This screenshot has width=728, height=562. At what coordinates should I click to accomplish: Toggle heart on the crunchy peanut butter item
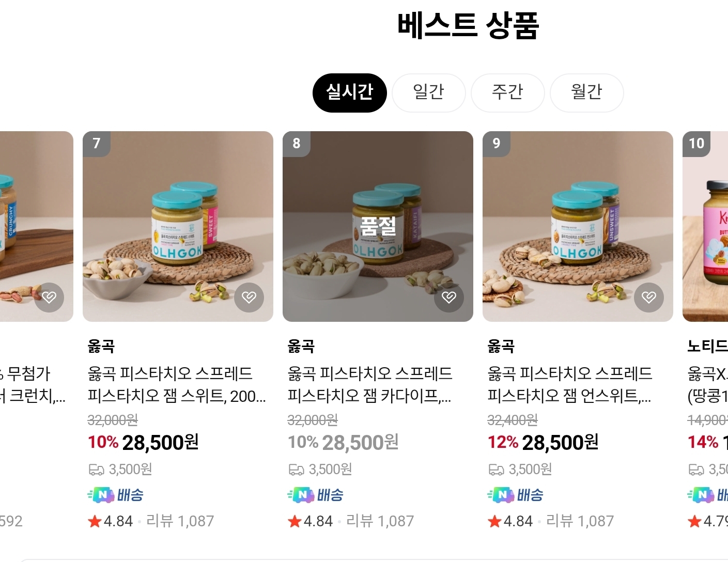click(49, 297)
